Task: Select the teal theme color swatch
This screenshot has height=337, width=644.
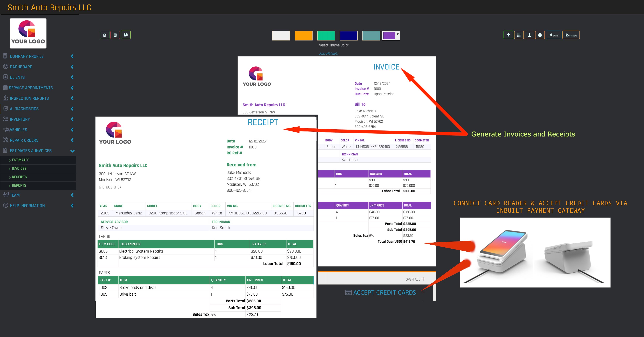Action: 371,36
